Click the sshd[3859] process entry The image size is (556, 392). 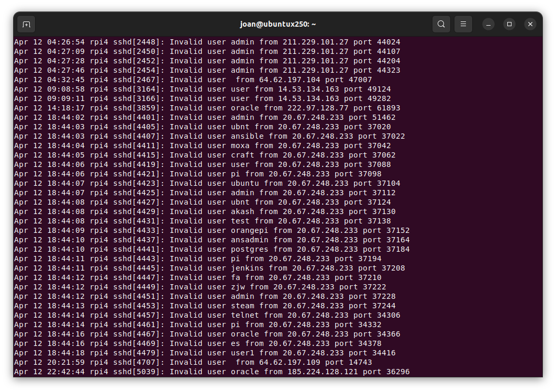pos(139,108)
